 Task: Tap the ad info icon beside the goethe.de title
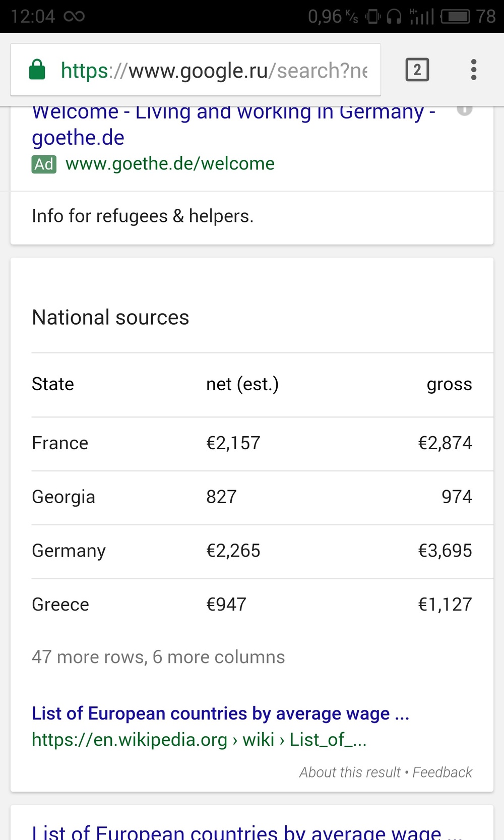tap(464, 109)
